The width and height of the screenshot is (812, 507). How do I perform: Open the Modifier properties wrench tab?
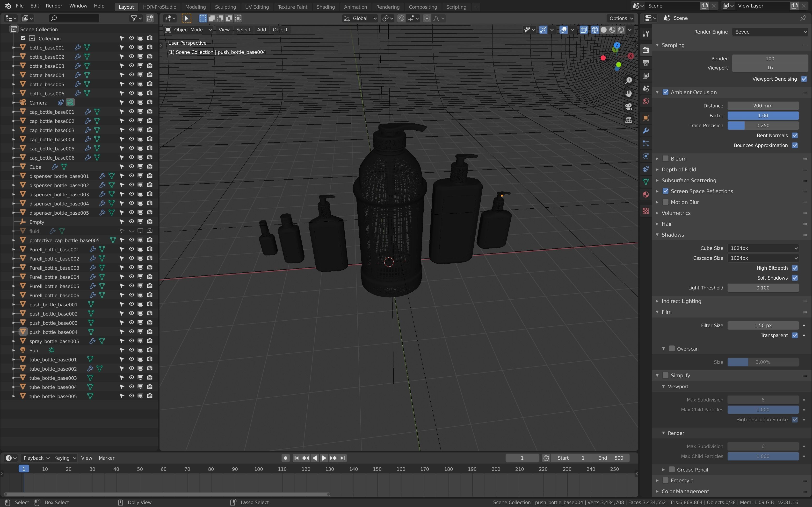coord(645,130)
